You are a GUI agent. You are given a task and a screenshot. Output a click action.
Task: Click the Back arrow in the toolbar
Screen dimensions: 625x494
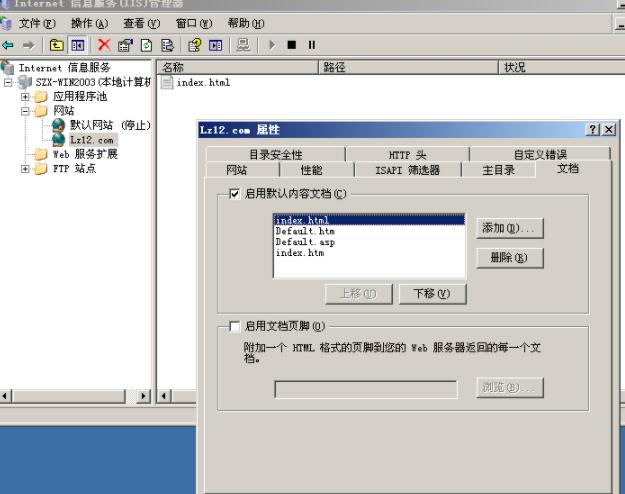tap(8, 45)
